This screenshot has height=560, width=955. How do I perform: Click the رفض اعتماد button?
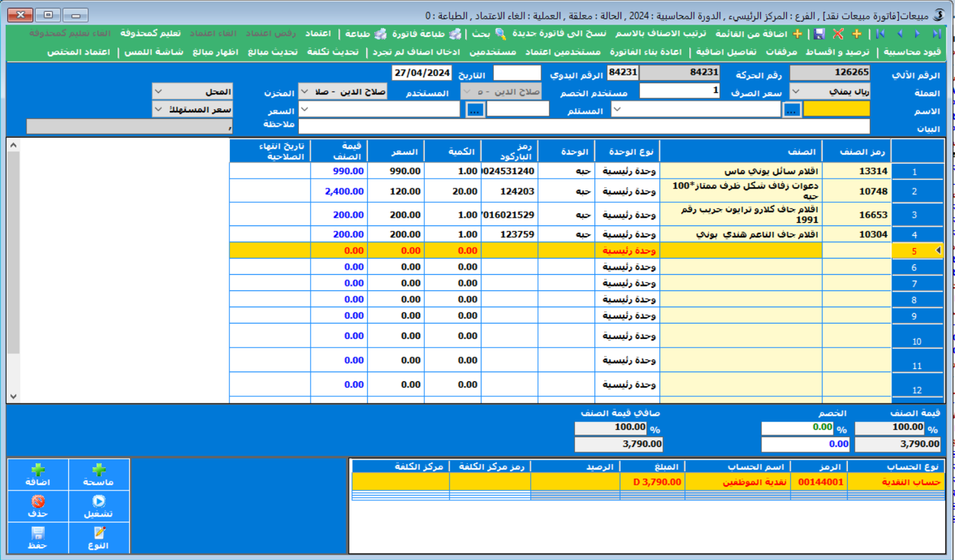coord(271,33)
